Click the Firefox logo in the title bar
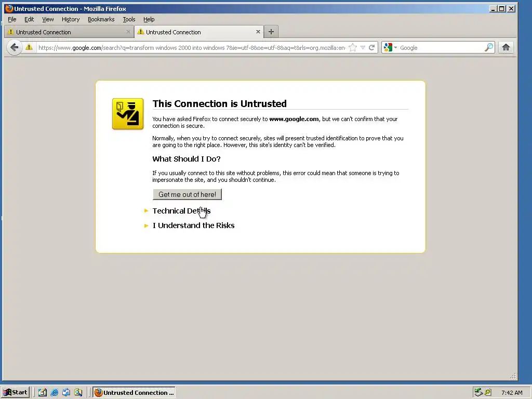Viewport: 532px width, 399px height. [9, 8]
